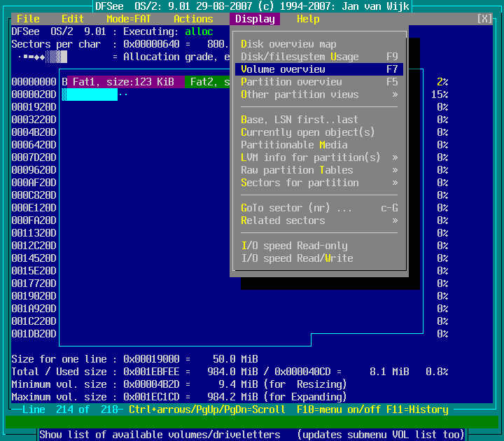The width and height of the screenshot is (504, 441).
Task: Choose Currently open object(s)
Action: pos(308,132)
